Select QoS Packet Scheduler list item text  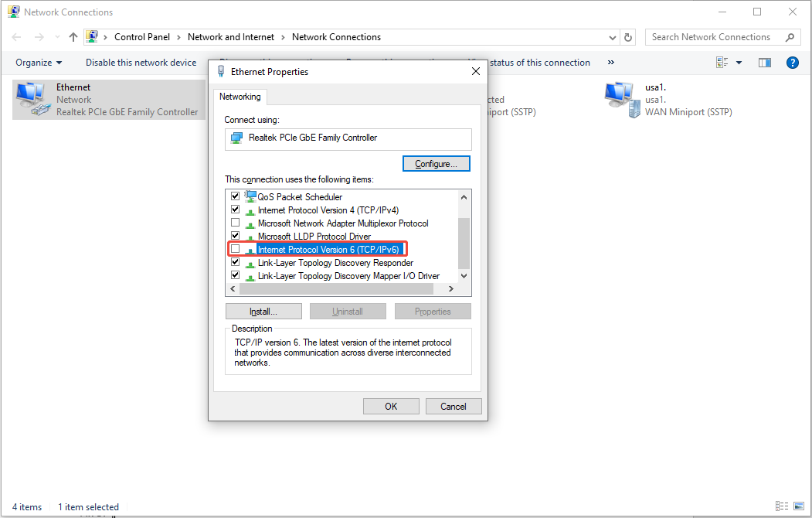pyautogui.click(x=300, y=197)
